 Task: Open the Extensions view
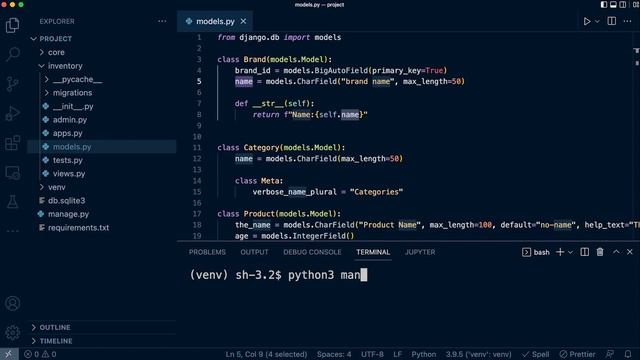(x=12, y=143)
